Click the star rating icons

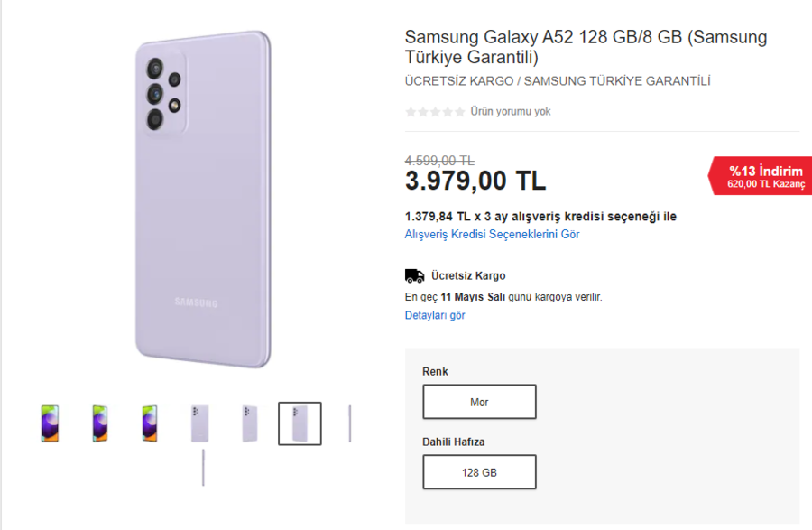435,112
